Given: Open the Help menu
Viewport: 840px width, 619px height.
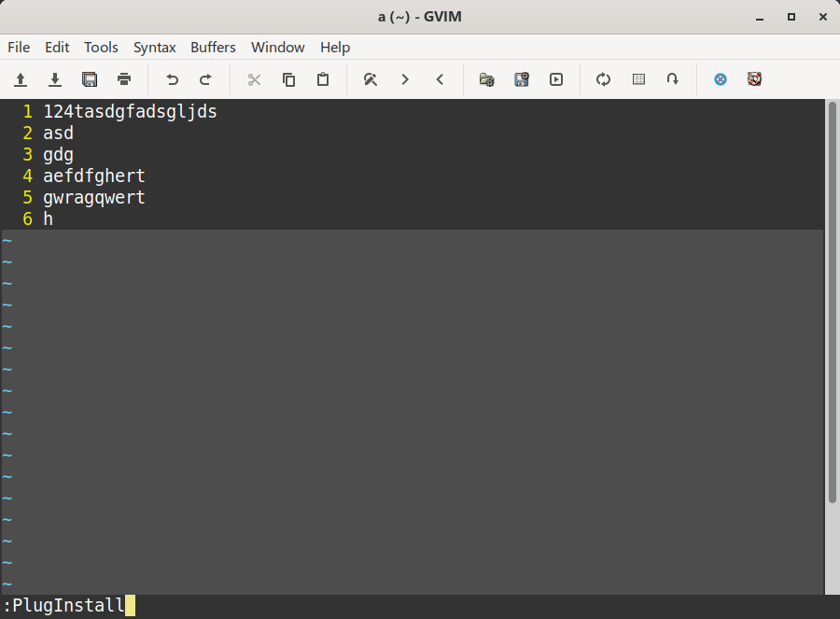Looking at the screenshot, I should pyautogui.click(x=335, y=48).
